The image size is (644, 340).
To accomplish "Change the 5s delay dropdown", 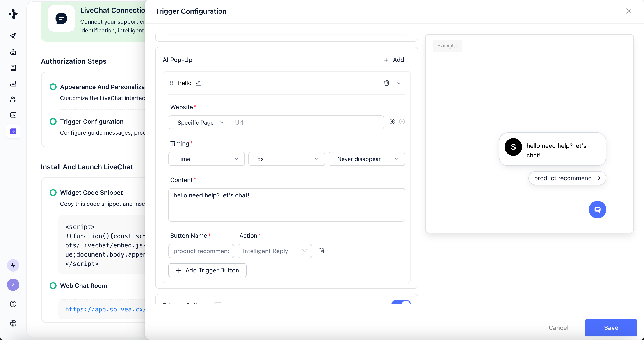I will point(286,159).
